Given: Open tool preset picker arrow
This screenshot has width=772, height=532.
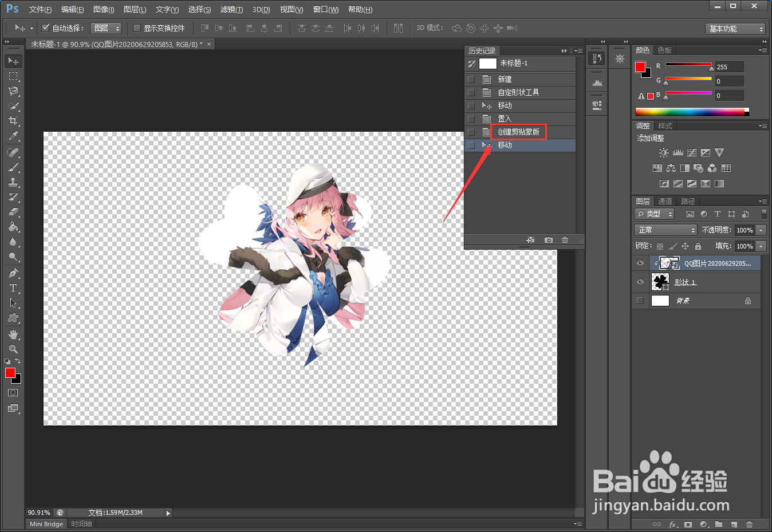Looking at the screenshot, I should tap(31, 28).
